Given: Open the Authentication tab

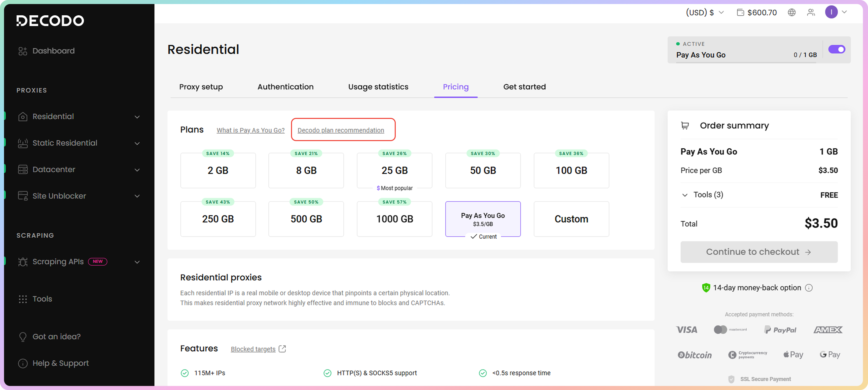Looking at the screenshot, I should (285, 87).
